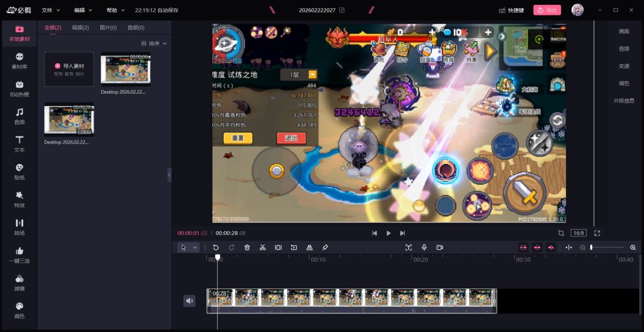Open the 转场 transitions panel
644x332 pixels.
click(19, 227)
